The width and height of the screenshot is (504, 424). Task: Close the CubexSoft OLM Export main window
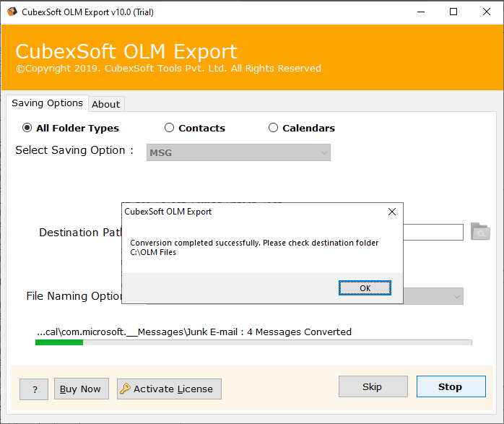pyautogui.click(x=487, y=12)
